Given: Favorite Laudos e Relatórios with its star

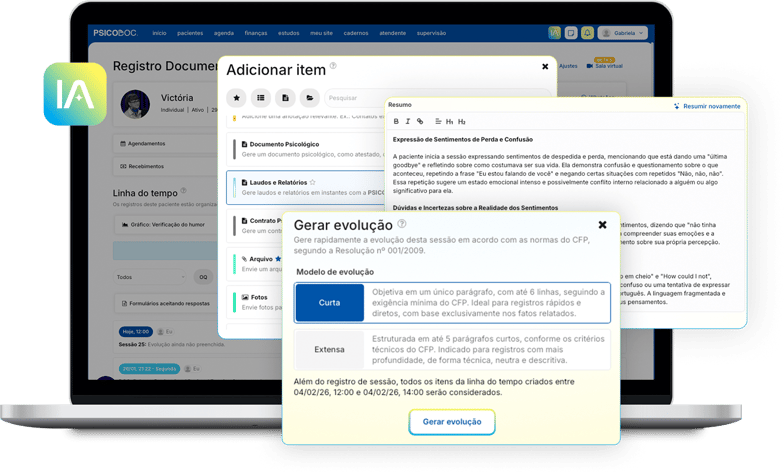Looking at the screenshot, I should [312, 182].
